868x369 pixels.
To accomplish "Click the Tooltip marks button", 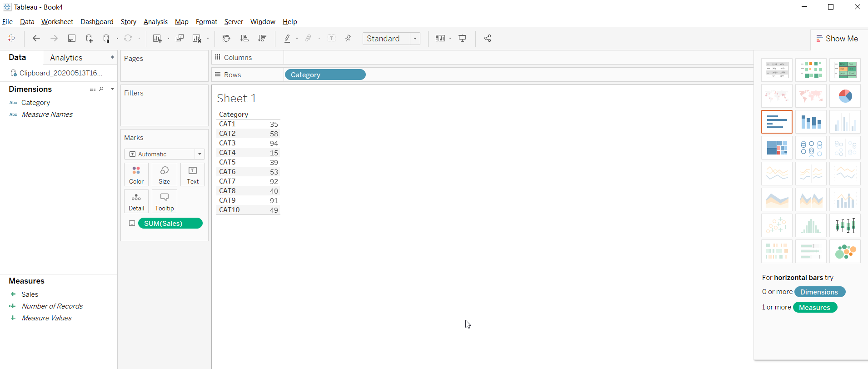I will pos(165,202).
